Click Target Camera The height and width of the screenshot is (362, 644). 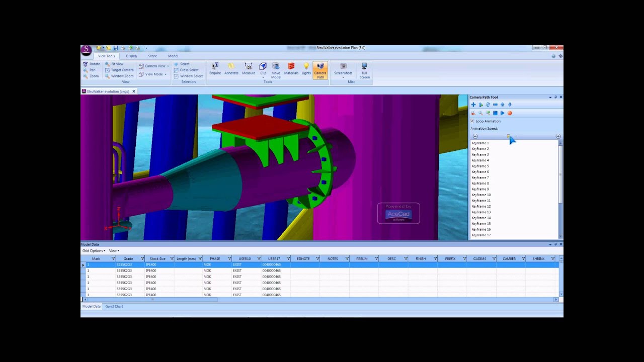point(119,70)
